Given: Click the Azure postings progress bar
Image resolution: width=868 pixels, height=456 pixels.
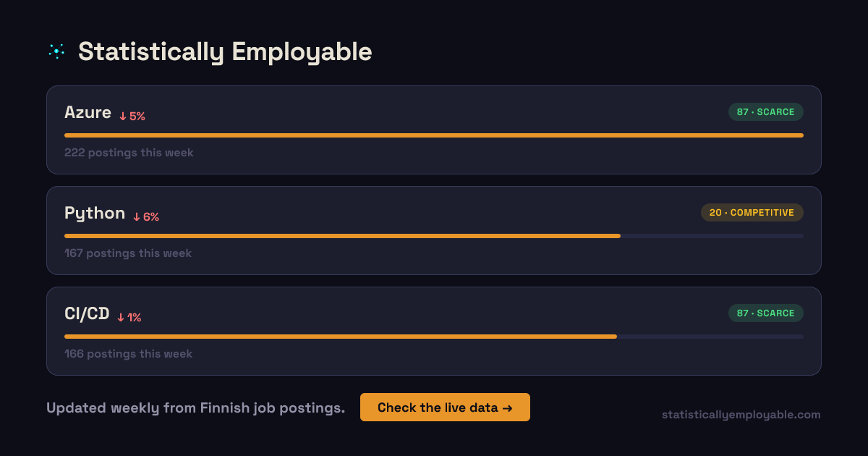Looking at the screenshot, I should click(433, 135).
